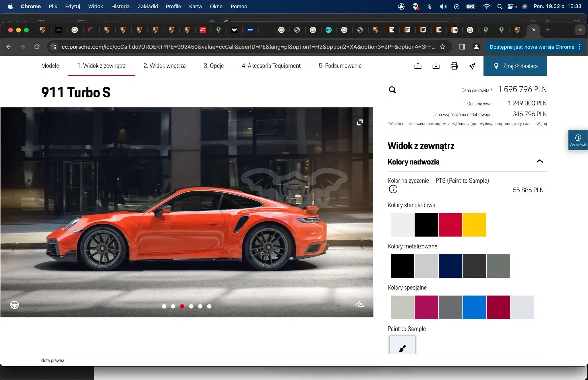Viewport: 588px width, 380px height.
Task: Click the paper plane send icon
Action: pos(472,66)
